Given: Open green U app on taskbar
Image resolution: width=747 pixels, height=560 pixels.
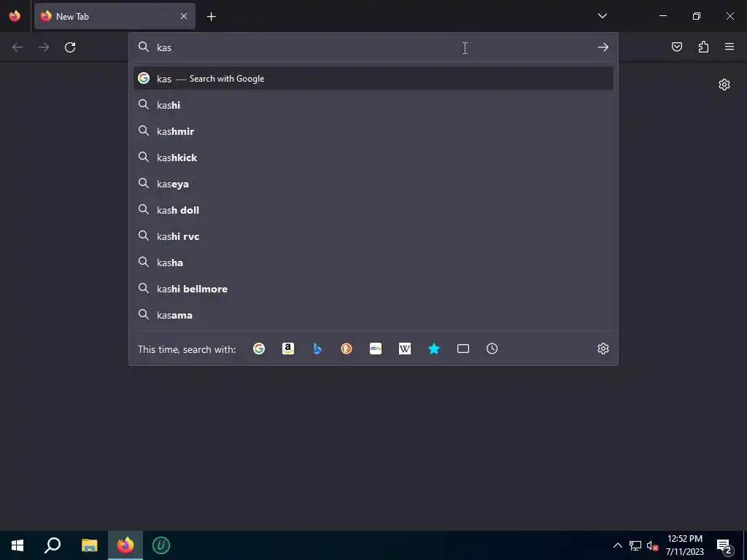Looking at the screenshot, I should (x=161, y=545).
